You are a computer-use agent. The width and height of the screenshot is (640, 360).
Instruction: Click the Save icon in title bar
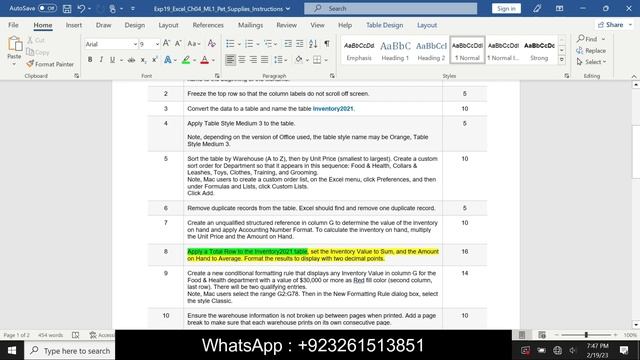click(x=67, y=9)
